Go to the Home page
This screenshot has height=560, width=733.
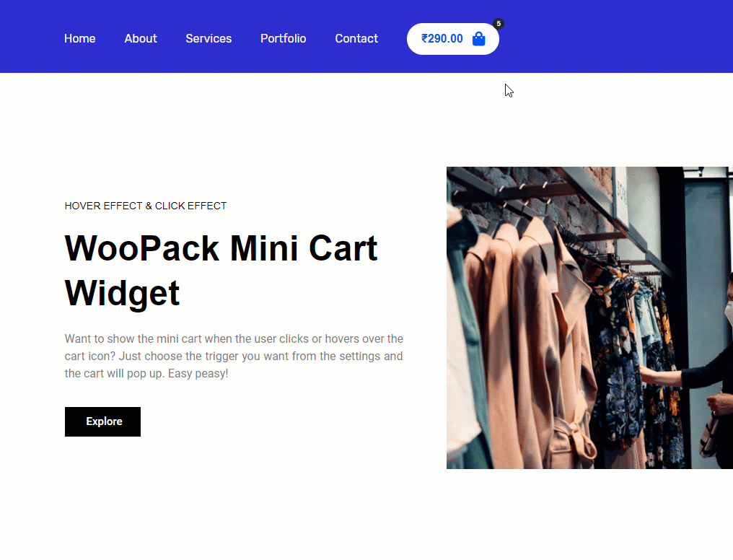tap(80, 39)
